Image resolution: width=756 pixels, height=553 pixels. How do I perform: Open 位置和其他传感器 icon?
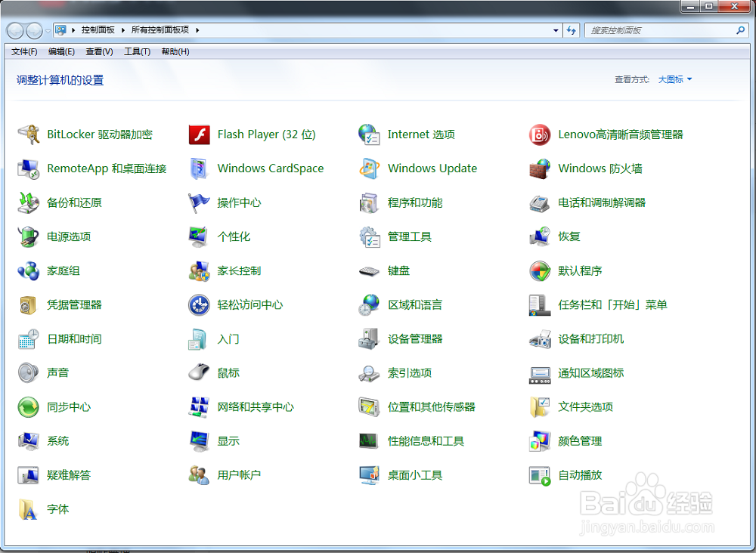[x=370, y=407]
